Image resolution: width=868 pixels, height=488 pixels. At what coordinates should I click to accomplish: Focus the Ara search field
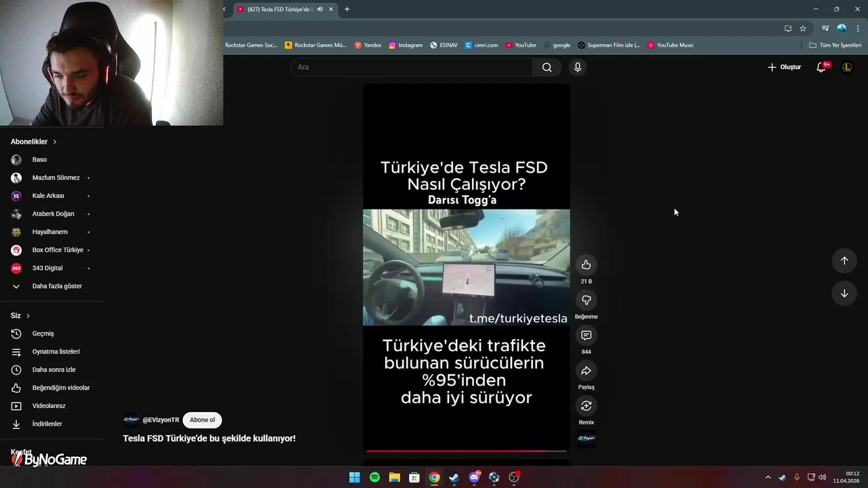tap(412, 67)
